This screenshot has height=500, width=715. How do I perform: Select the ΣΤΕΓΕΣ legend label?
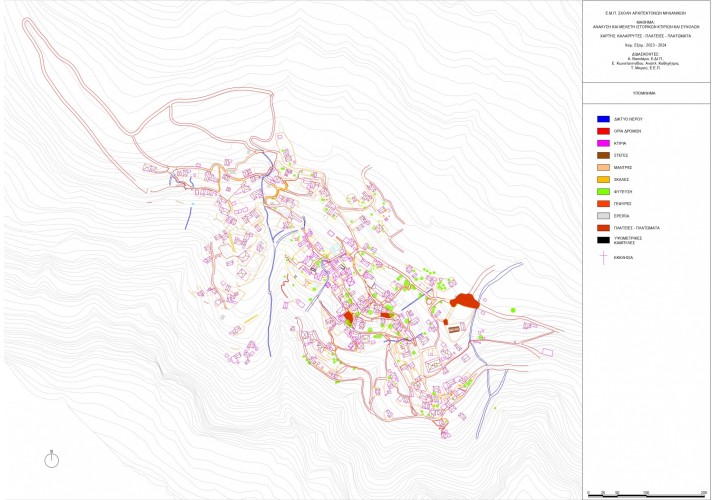pyautogui.click(x=621, y=155)
